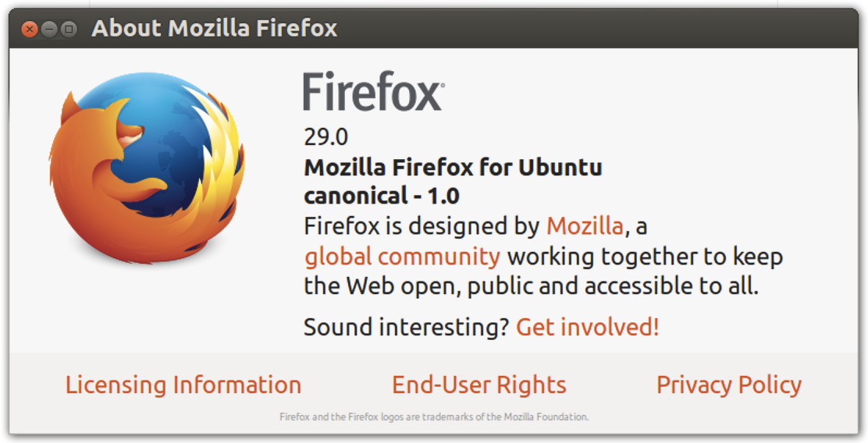
Task: Click the 'working together to keep' text
Action: pos(646,257)
